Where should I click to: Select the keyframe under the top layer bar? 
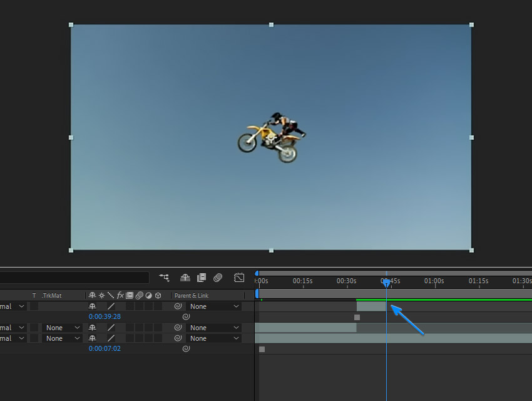tap(357, 317)
